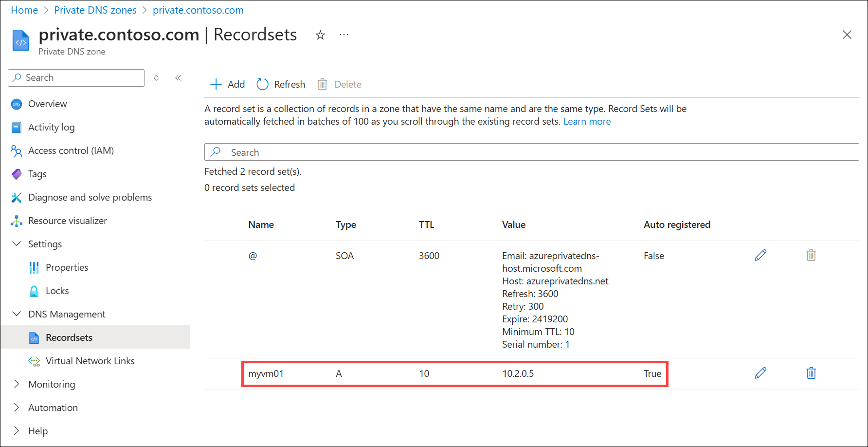The width and height of the screenshot is (868, 447).
Task: Click the Virtual Network Links icon
Action: (x=34, y=361)
